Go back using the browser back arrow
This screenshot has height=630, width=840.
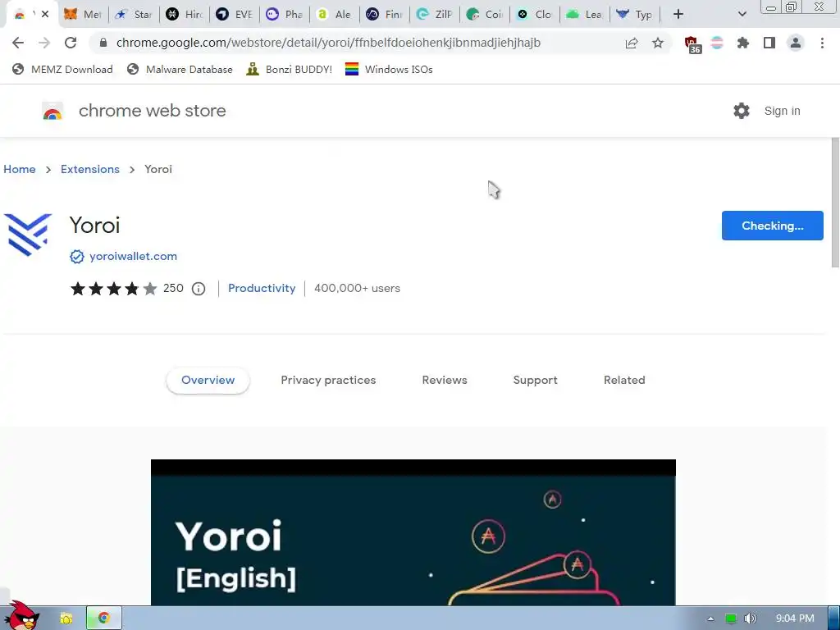(x=18, y=43)
